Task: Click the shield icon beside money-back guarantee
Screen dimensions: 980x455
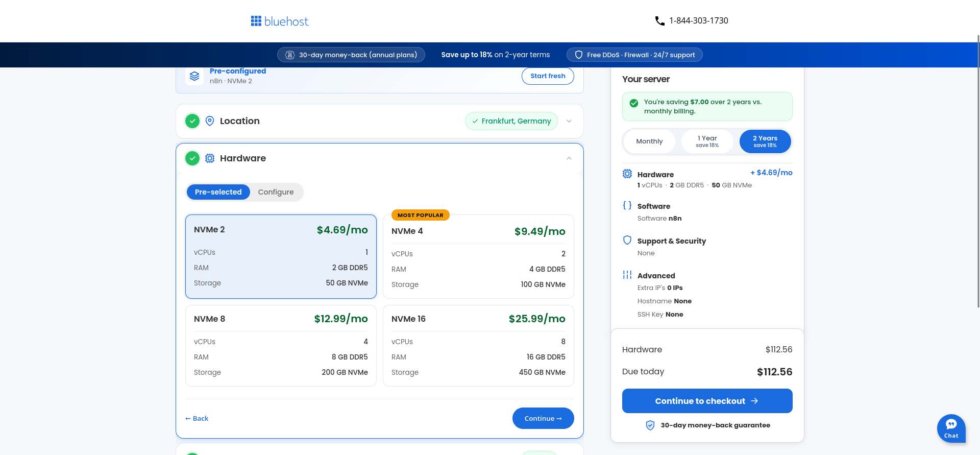Action: click(x=650, y=425)
